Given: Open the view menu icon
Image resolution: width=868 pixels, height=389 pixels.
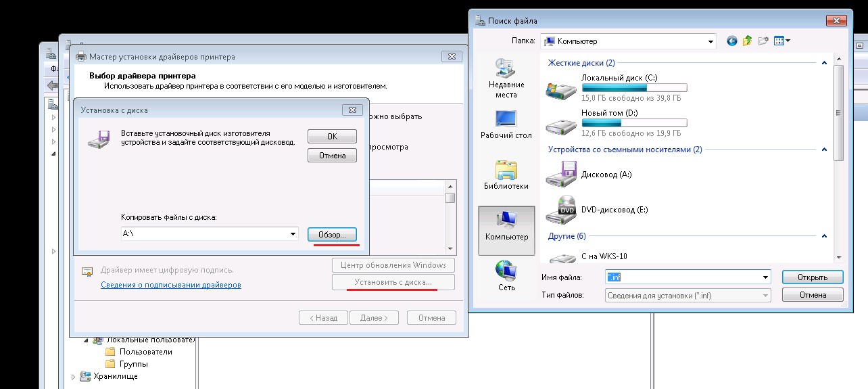Looking at the screenshot, I should click(x=782, y=41).
